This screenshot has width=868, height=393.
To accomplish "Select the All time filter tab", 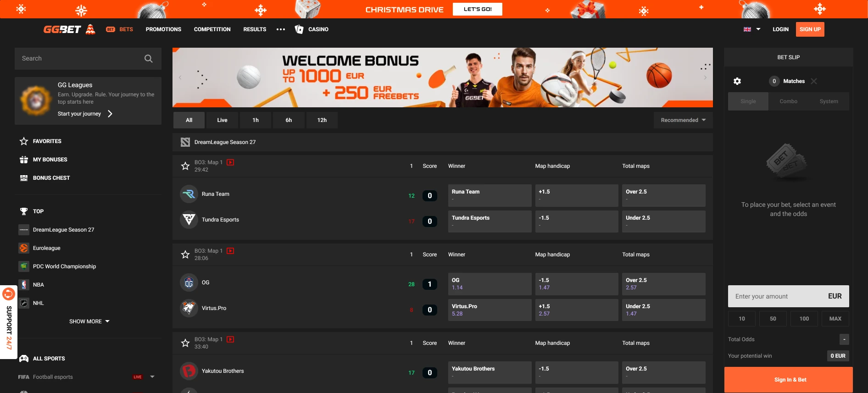I will tap(189, 120).
